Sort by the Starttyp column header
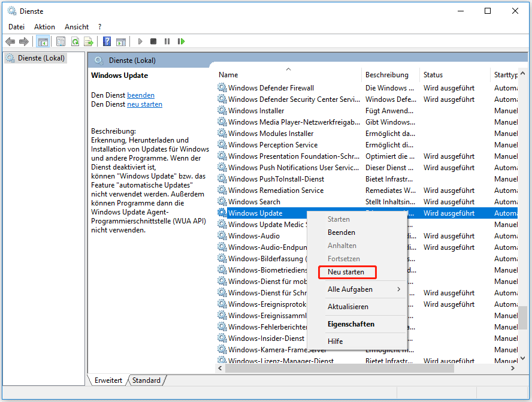 pyautogui.click(x=504, y=75)
